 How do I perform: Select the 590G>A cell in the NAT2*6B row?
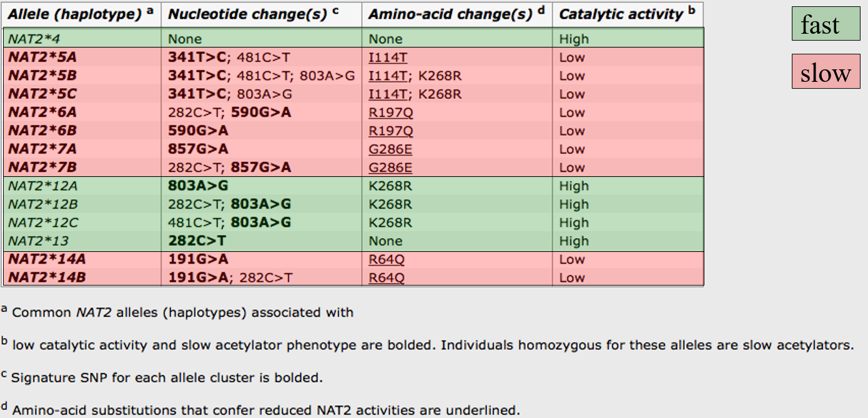198,131
